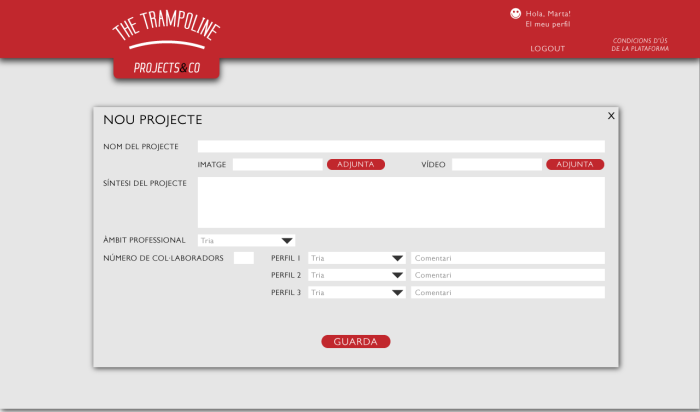Click the Vídeo file path field
Screen dimensions: 700x412
(x=496, y=164)
